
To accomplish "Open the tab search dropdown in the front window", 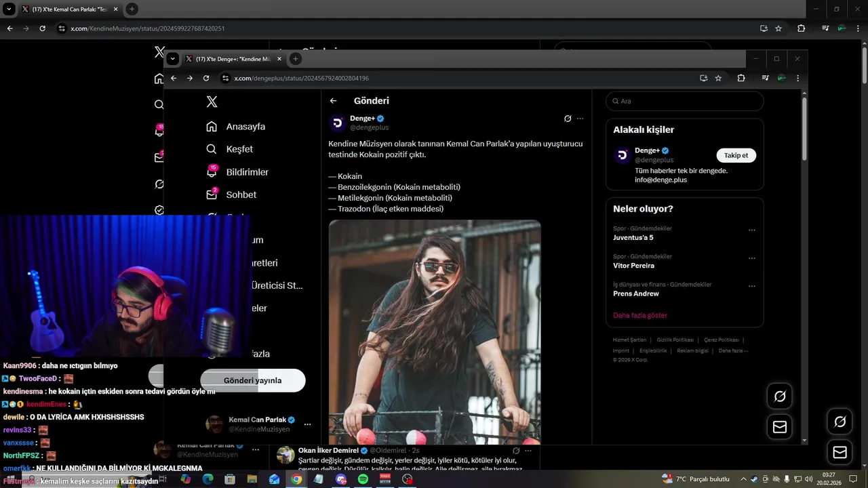I will [173, 59].
